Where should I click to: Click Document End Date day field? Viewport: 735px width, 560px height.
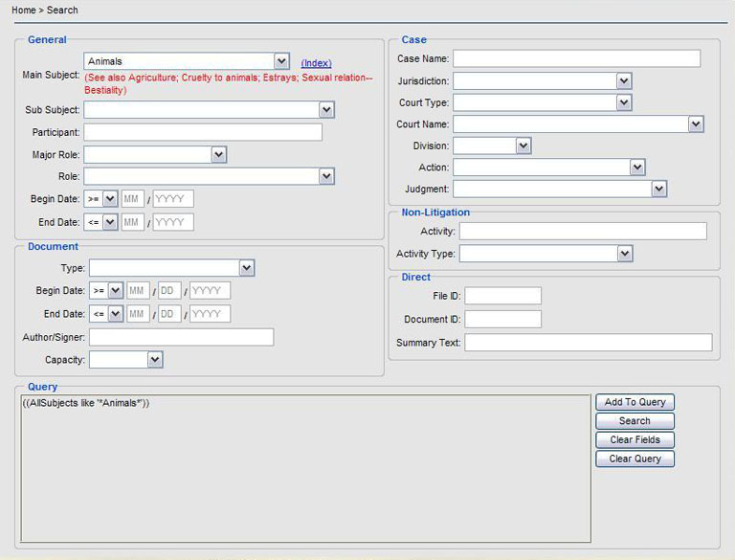click(x=169, y=314)
